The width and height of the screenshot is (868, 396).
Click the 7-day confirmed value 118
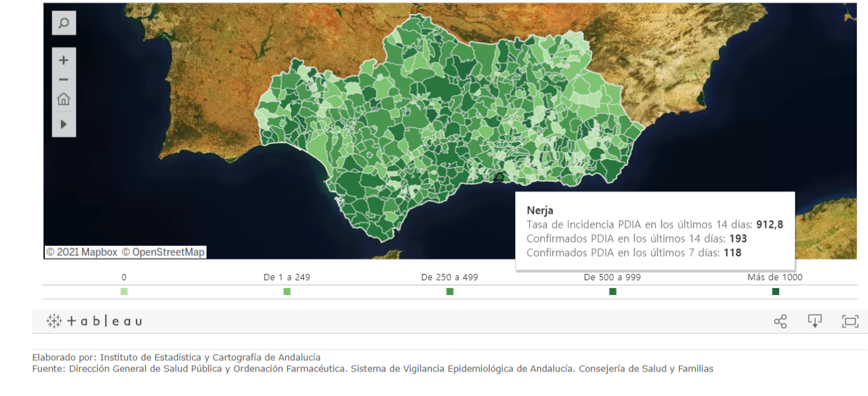pos(732,252)
